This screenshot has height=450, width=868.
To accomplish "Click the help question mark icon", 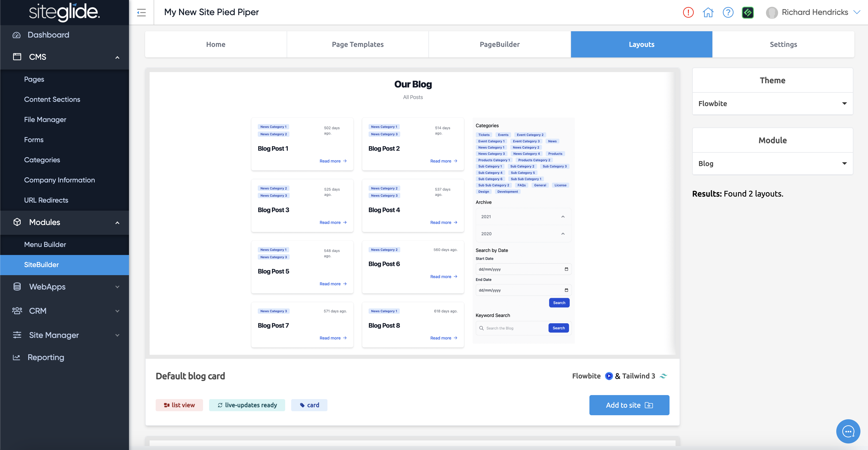I will [728, 12].
